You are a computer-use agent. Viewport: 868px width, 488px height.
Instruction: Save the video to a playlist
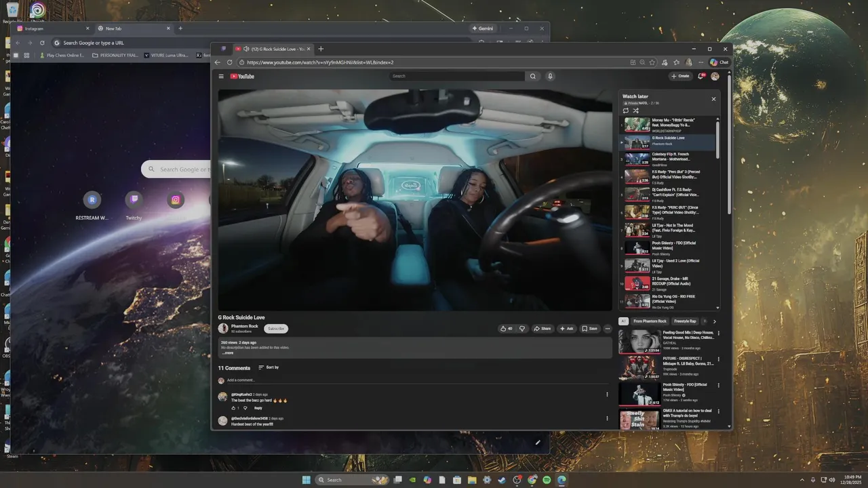[x=590, y=328]
